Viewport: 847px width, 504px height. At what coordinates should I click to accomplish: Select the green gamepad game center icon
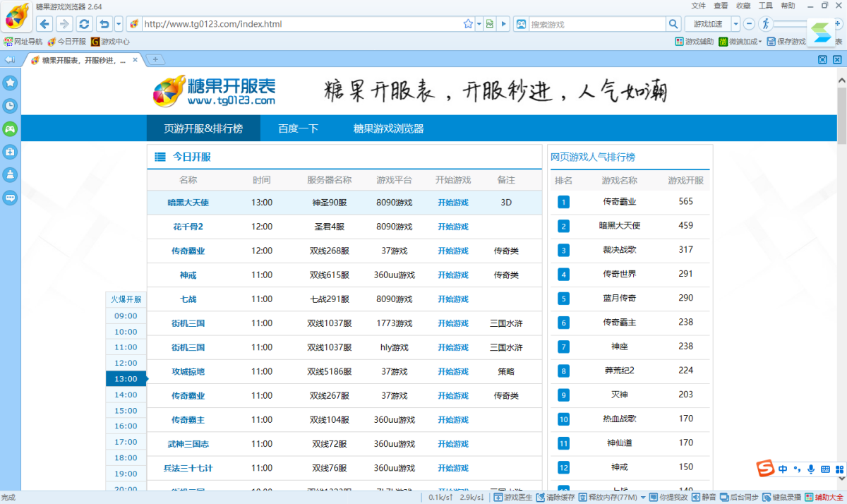coord(10,129)
